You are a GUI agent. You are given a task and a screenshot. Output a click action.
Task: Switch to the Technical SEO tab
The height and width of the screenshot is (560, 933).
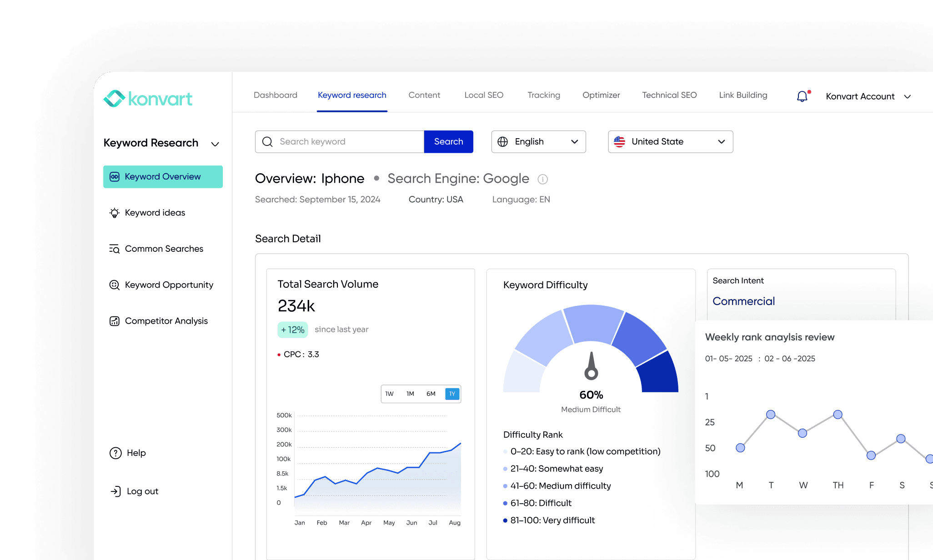(x=669, y=95)
